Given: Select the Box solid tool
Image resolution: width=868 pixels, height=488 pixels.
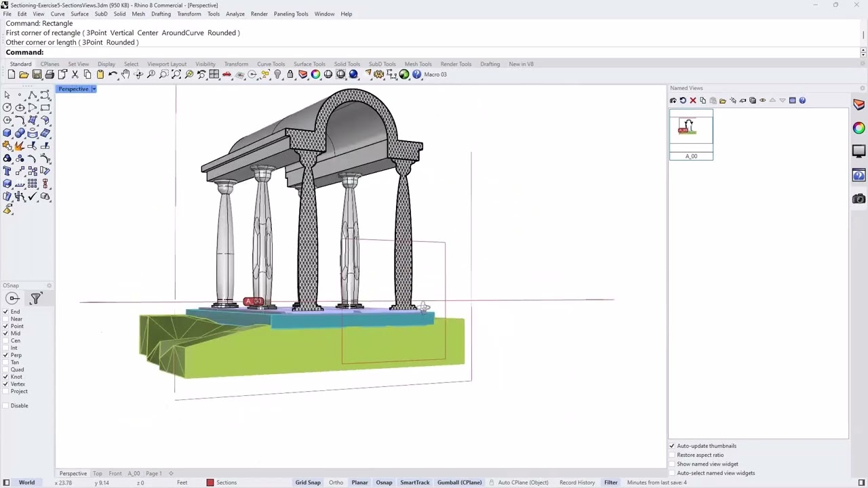Looking at the screenshot, I should [x=7, y=134].
